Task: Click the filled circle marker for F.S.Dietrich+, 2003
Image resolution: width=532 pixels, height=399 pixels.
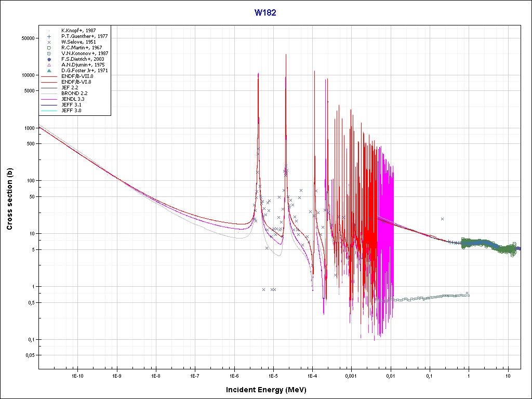Action: click(x=49, y=59)
